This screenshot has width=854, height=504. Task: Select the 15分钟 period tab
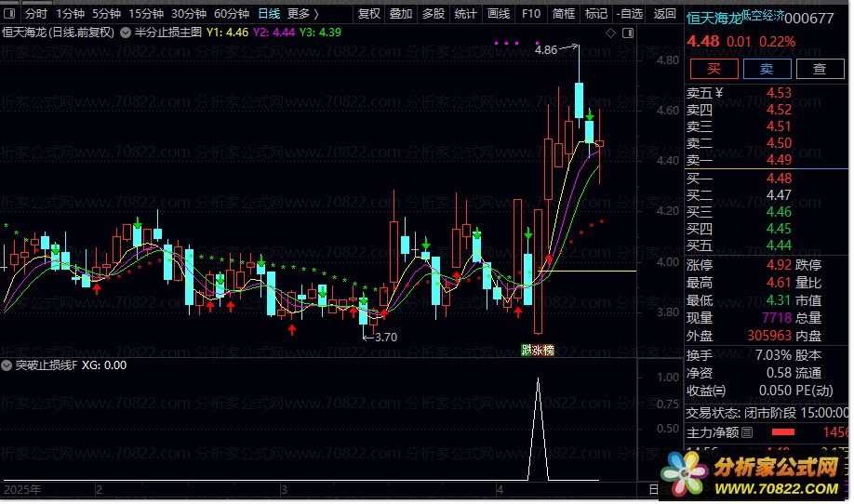(x=146, y=14)
